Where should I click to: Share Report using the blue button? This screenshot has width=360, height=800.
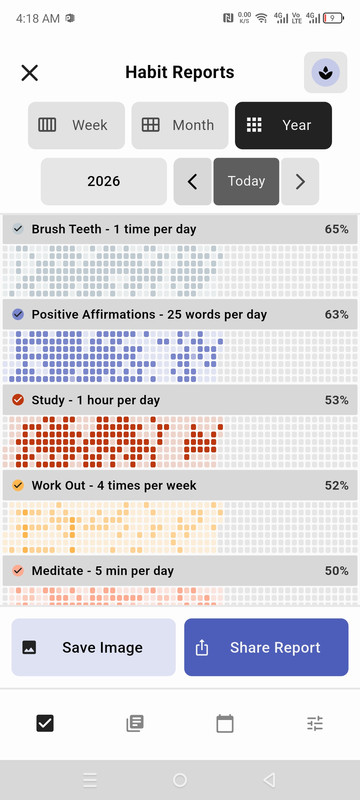266,647
